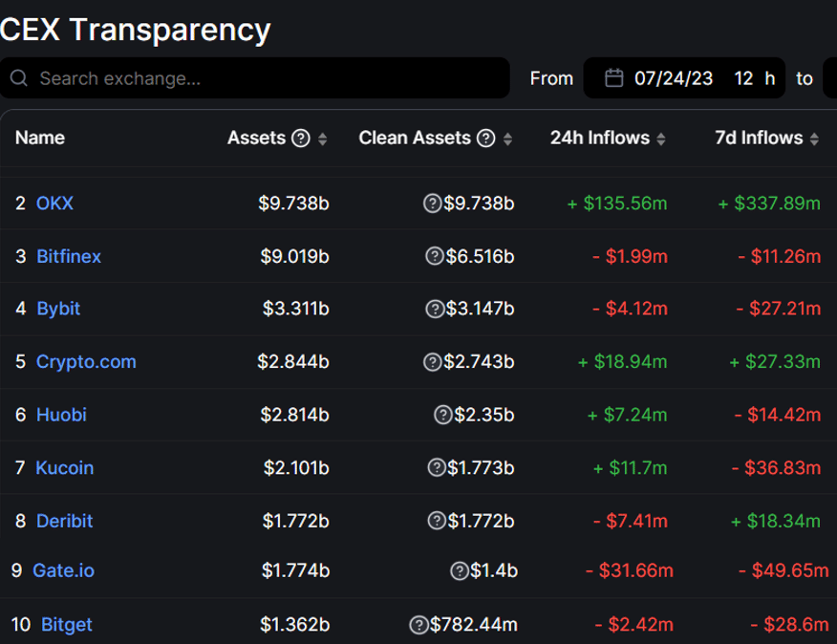Click the Clean Assets column help icon
The image size is (837, 644).
coord(485,139)
